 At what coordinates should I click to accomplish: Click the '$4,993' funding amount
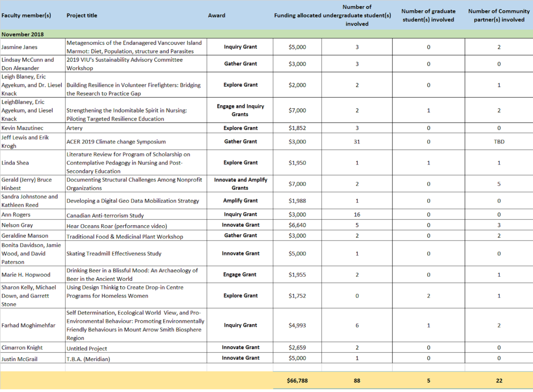(x=297, y=326)
